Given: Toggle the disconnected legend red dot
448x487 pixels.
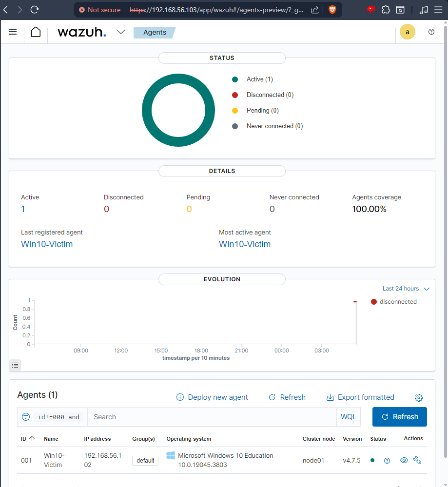Looking at the screenshot, I should (x=374, y=302).
